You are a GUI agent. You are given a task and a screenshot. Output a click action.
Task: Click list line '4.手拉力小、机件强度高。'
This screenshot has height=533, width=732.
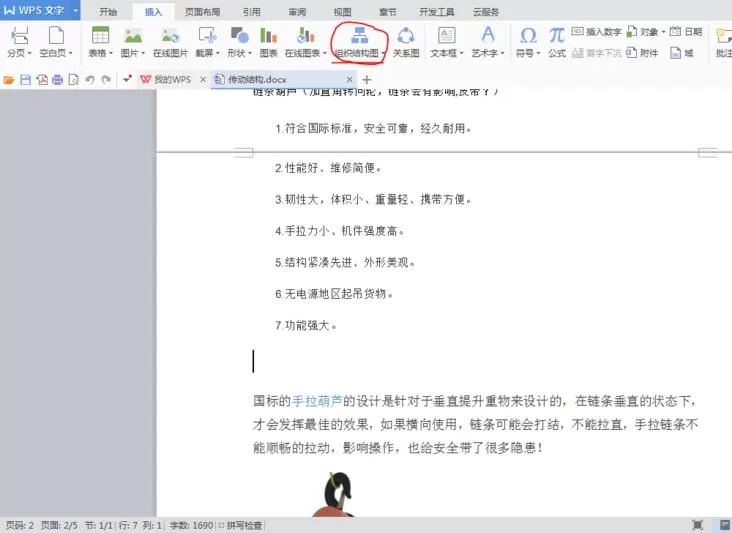[339, 231]
